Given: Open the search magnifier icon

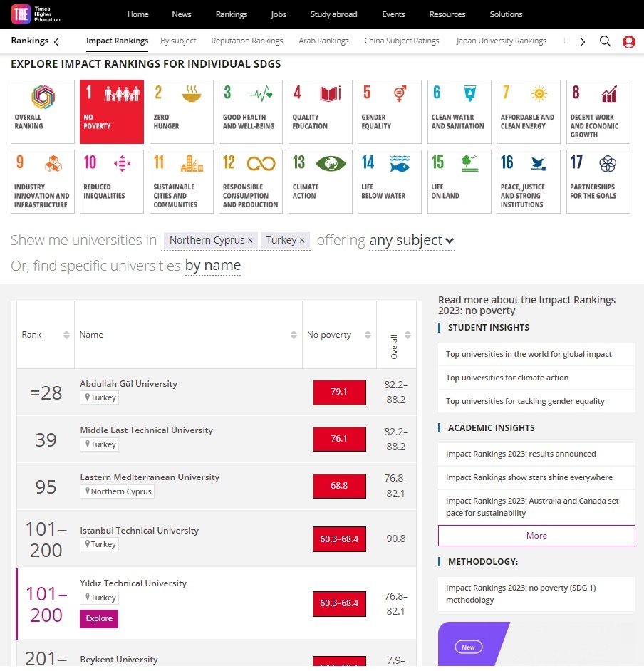Looking at the screenshot, I should [605, 41].
